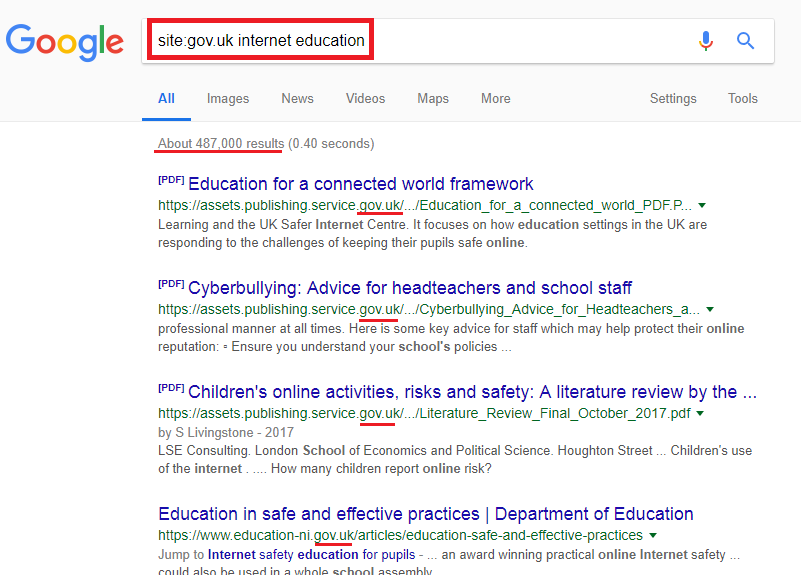Switch to the Maps tab

[433, 99]
